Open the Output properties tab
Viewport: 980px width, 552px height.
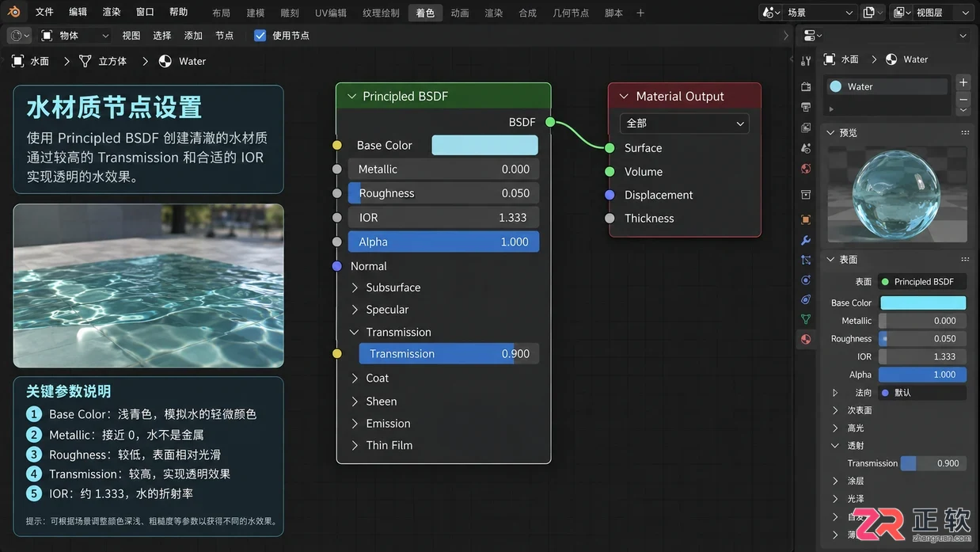(806, 107)
